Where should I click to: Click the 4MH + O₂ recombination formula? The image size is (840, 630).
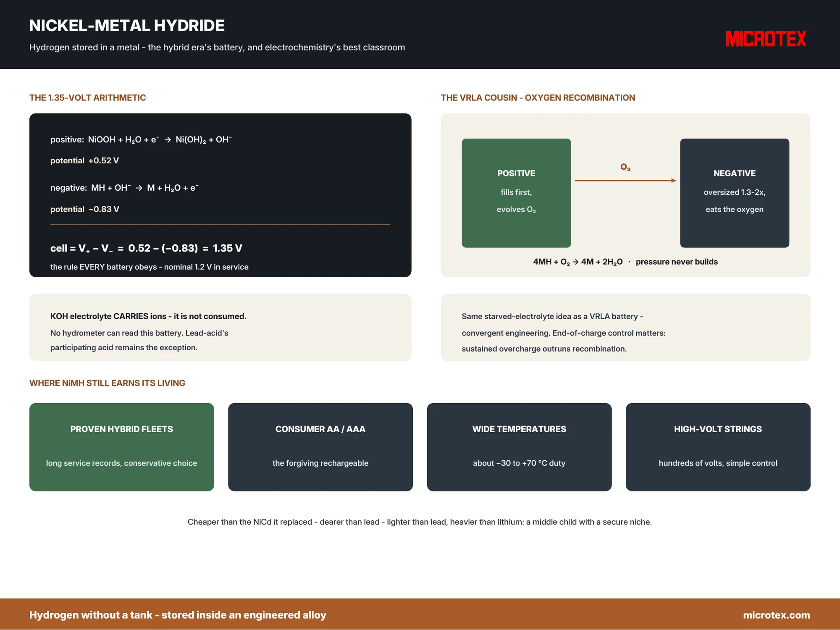coord(578,262)
